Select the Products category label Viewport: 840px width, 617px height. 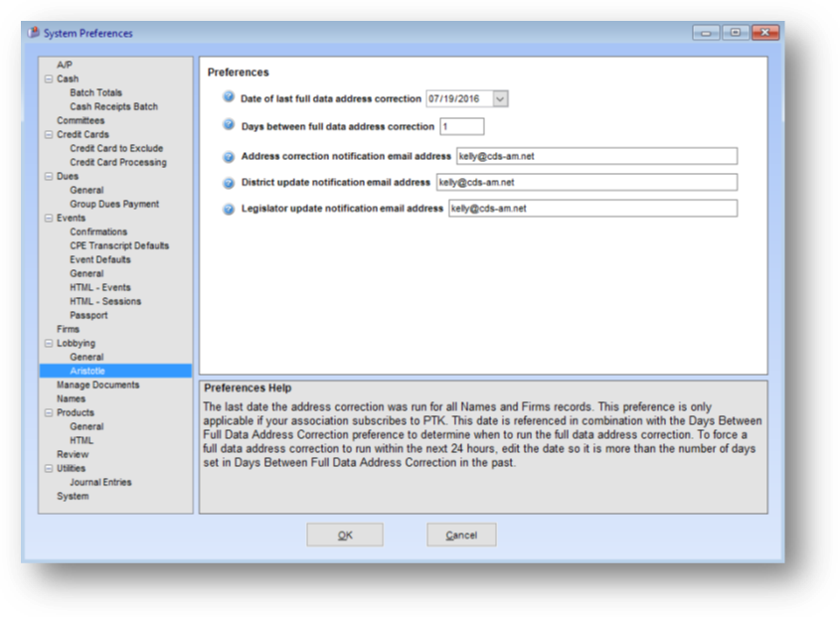75,413
